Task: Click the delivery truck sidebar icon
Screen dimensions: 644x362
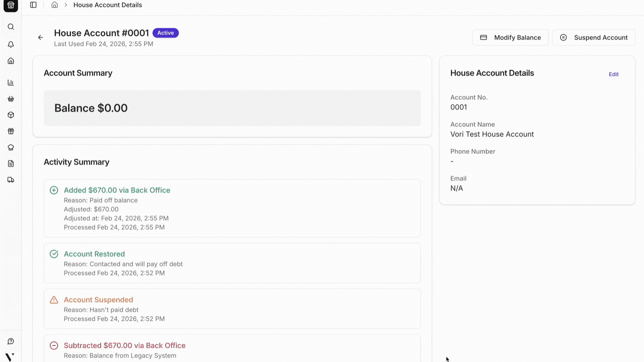Action: point(11,180)
